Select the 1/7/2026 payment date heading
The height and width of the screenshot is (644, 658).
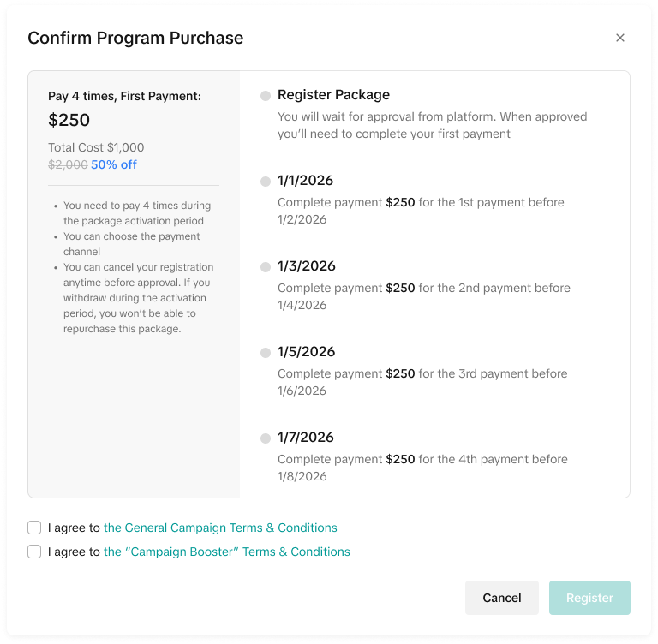pyautogui.click(x=306, y=438)
